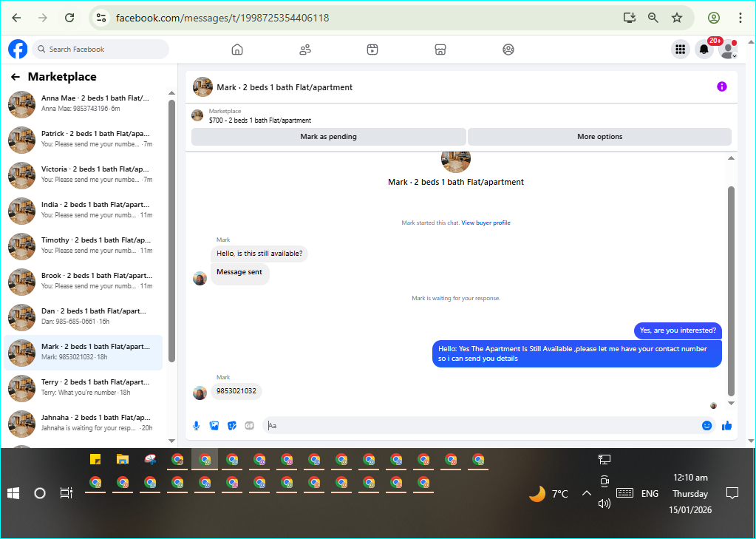Image resolution: width=756 pixels, height=539 pixels.
Task: Choose a GIF icon
Action: click(249, 426)
